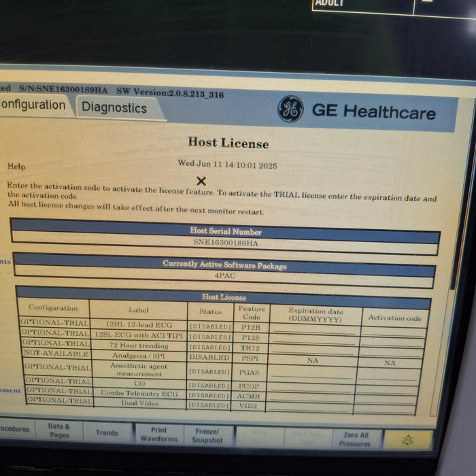Click expiration date field for PCOP
This screenshot has height=476, width=476.
[x=311, y=387]
